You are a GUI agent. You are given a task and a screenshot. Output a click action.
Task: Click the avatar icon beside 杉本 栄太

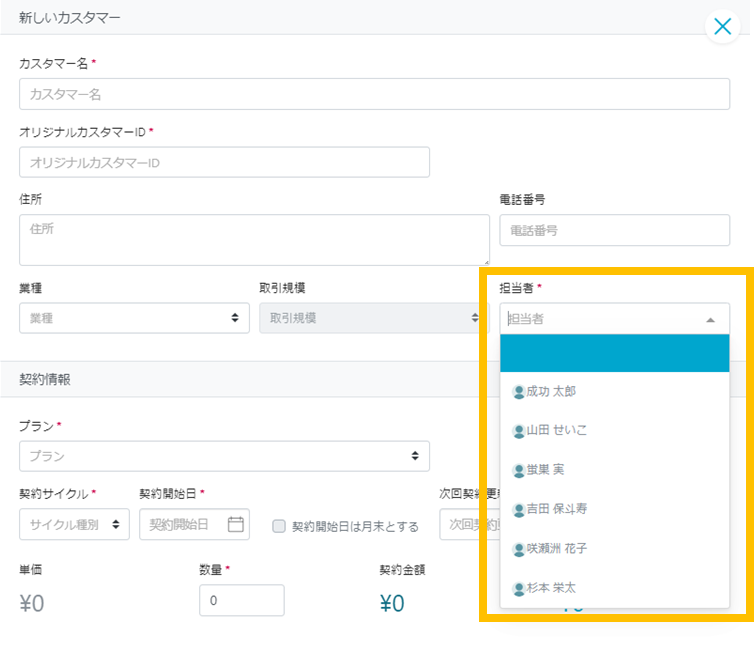[x=518, y=589]
